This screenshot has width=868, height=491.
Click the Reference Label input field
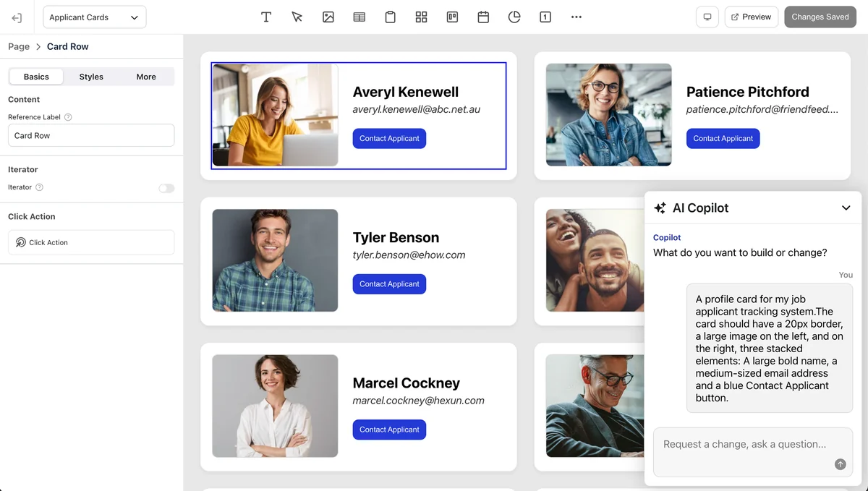91,135
